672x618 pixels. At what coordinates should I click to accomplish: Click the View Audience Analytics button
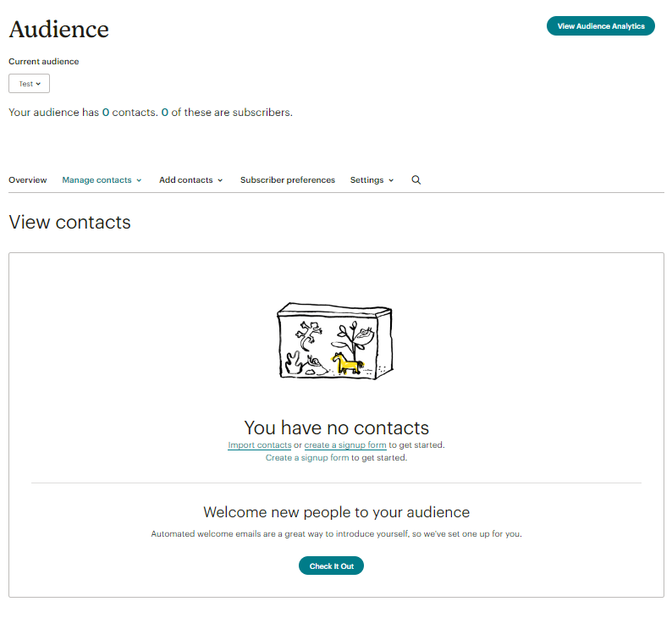pos(600,26)
